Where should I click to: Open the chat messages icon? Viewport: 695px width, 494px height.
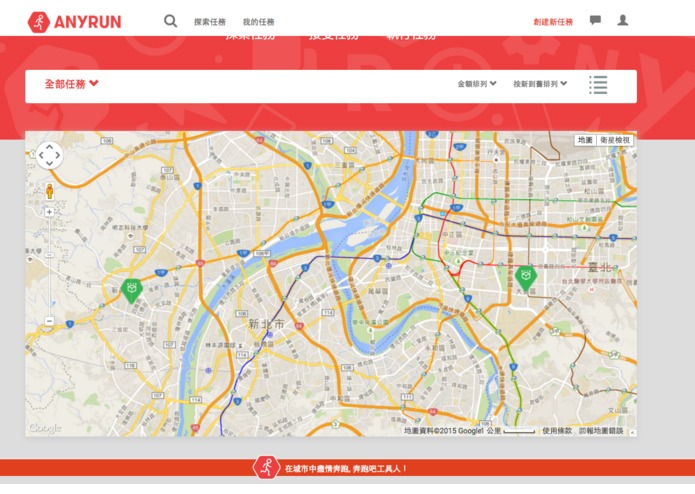pyautogui.click(x=595, y=20)
